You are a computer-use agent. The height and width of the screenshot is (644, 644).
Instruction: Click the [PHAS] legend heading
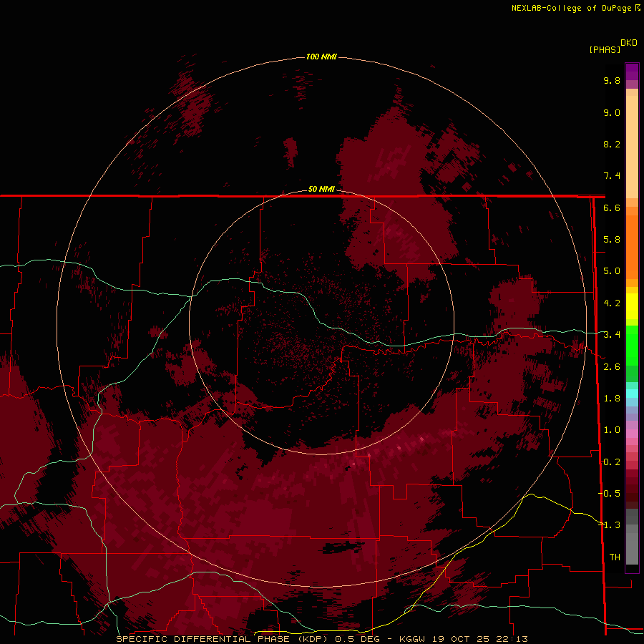tap(605, 49)
